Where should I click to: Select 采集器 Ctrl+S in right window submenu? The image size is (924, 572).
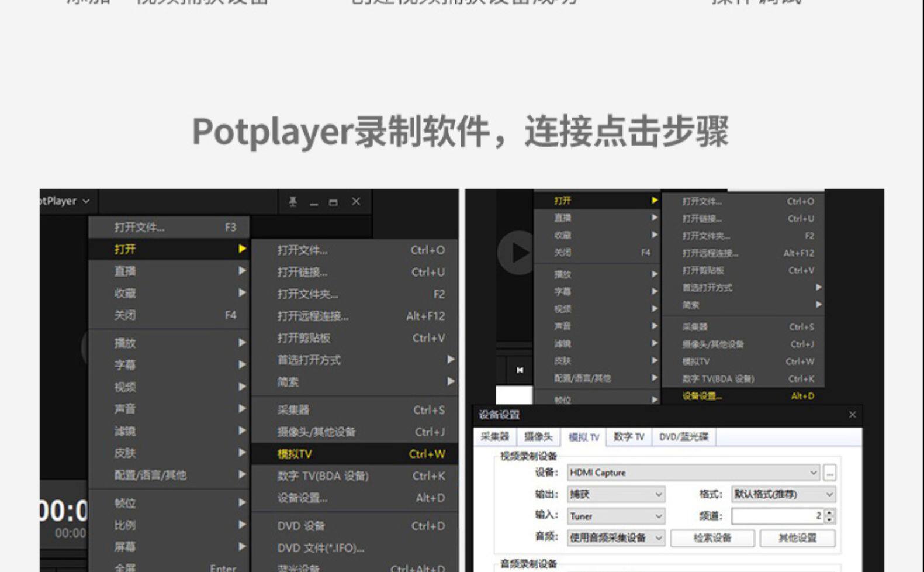coord(743,327)
